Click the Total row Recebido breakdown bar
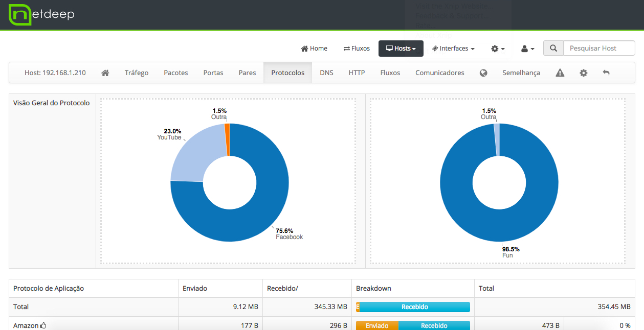This screenshot has height=330, width=644. pos(414,307)
